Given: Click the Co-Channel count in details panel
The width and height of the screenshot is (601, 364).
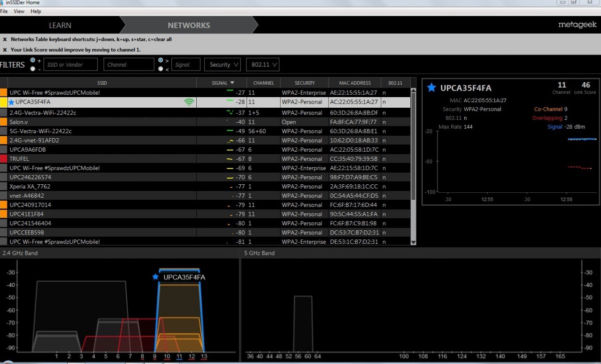Looking at the screenshot, I should click(565, 109).
